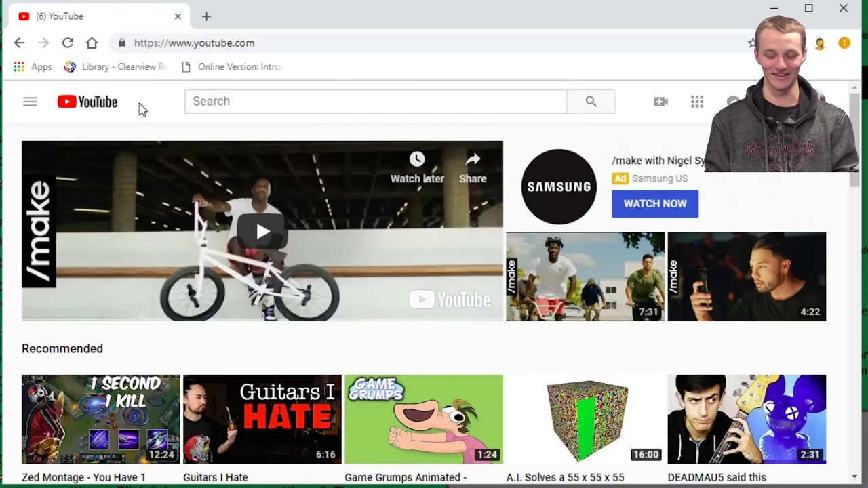The width and height of the screenshot is (868, 488).
Task: Click the DEADMAU5 said this title
Action: (717, 477)
